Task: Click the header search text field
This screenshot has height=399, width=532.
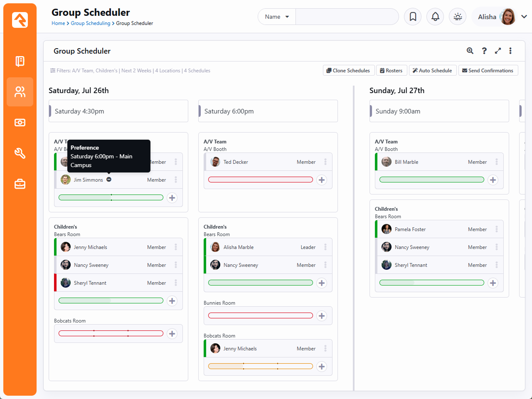Action: coord(347,17)
